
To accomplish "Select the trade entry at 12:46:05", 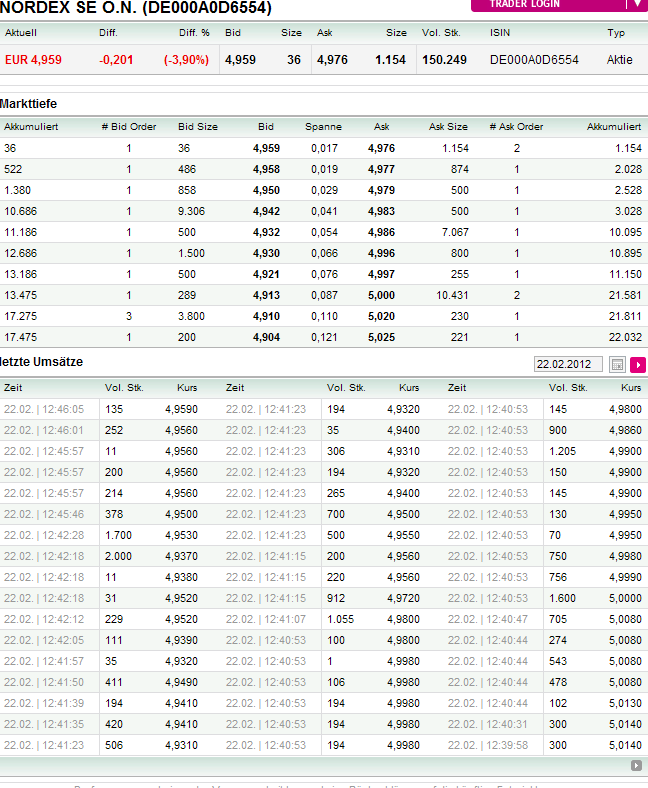I will click(44, 409).
